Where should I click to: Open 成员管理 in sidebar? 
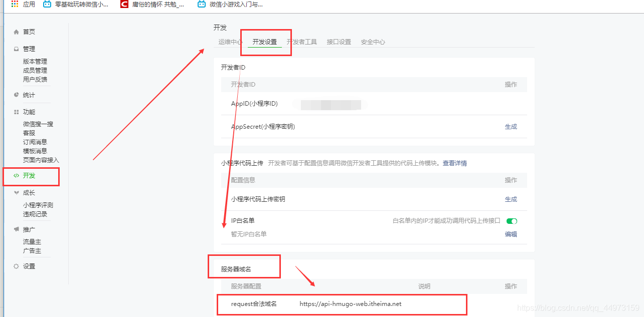pyautogui.click(x=35, y=71)
